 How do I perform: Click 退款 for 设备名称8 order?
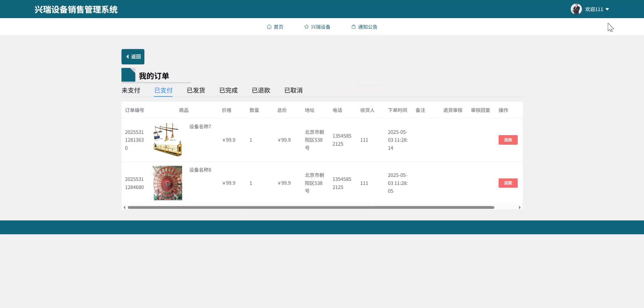click(508, 183)
